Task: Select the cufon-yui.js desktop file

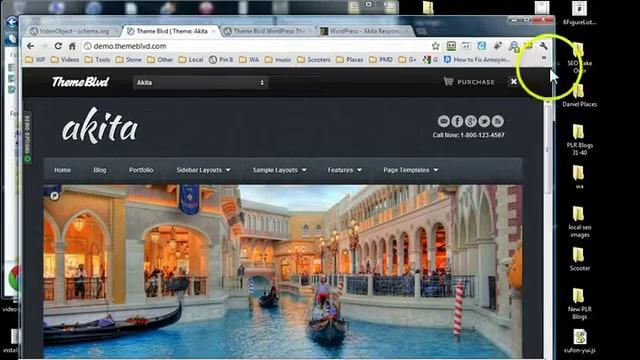Action: tap(579, 341)
